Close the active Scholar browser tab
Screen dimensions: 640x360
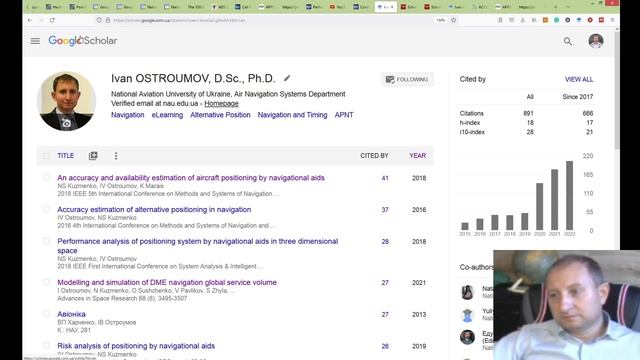[392, 7]
